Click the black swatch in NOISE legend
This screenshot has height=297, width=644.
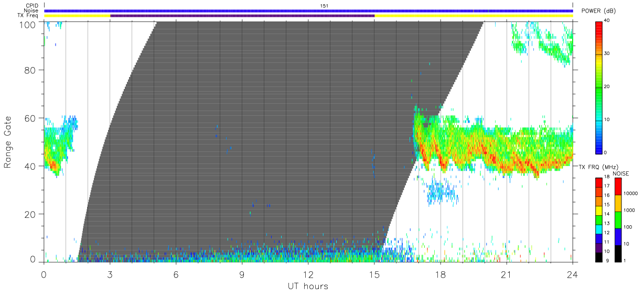click(618, 254)
